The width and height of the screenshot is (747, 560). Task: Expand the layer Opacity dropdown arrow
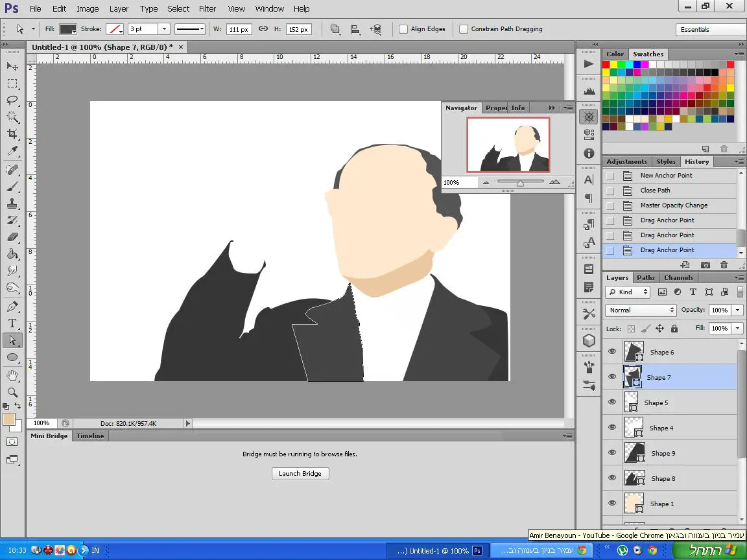(737, 310)
